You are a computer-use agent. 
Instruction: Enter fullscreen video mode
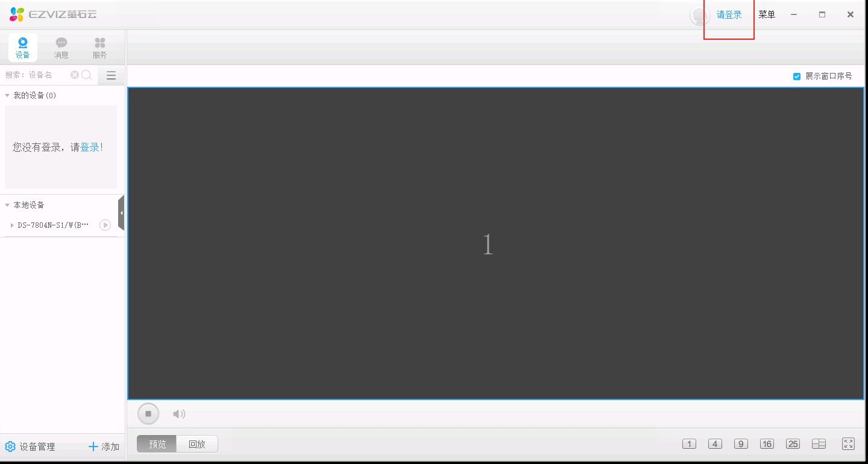848,444
